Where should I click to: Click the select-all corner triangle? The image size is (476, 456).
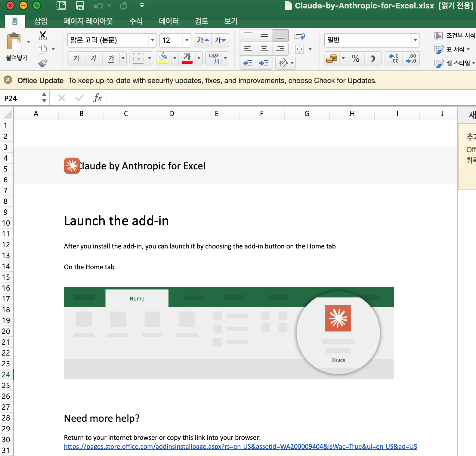(7, 114)
